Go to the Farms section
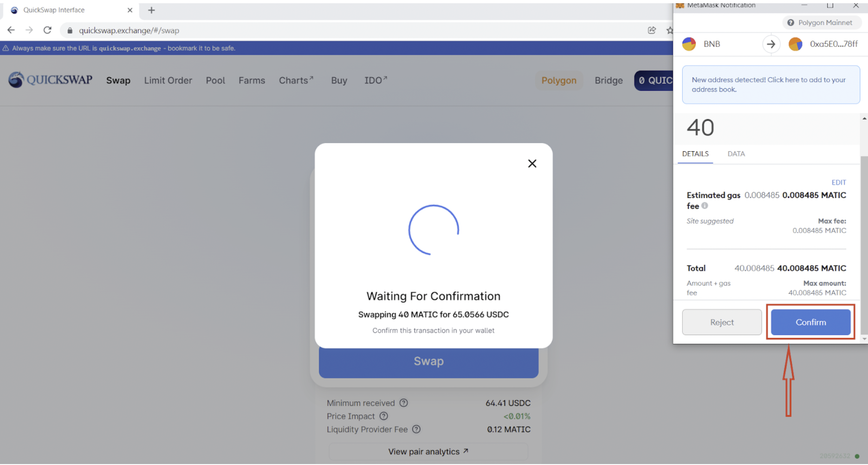 click(252, 80)
